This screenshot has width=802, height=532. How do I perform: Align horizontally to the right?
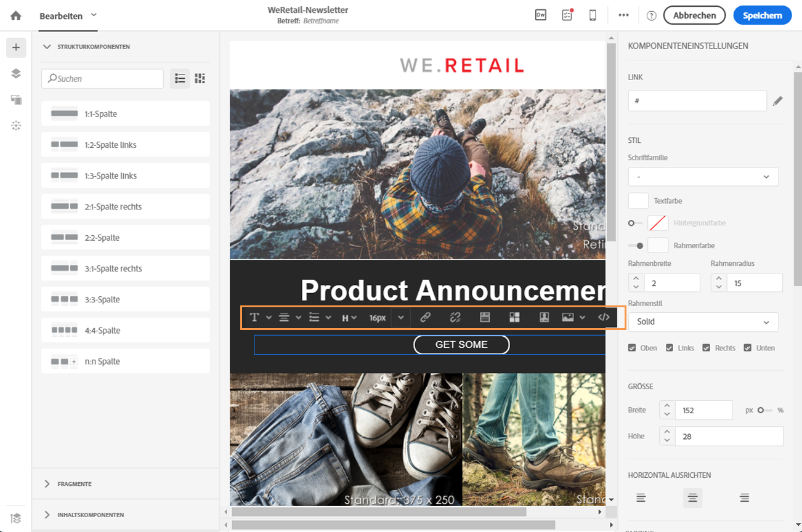[x=745, y=498]
